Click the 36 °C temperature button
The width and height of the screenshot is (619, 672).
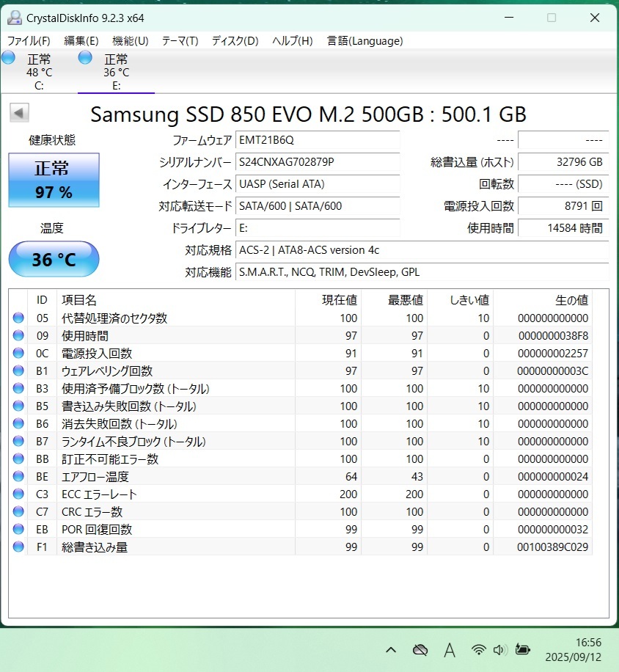pos(54,259)
